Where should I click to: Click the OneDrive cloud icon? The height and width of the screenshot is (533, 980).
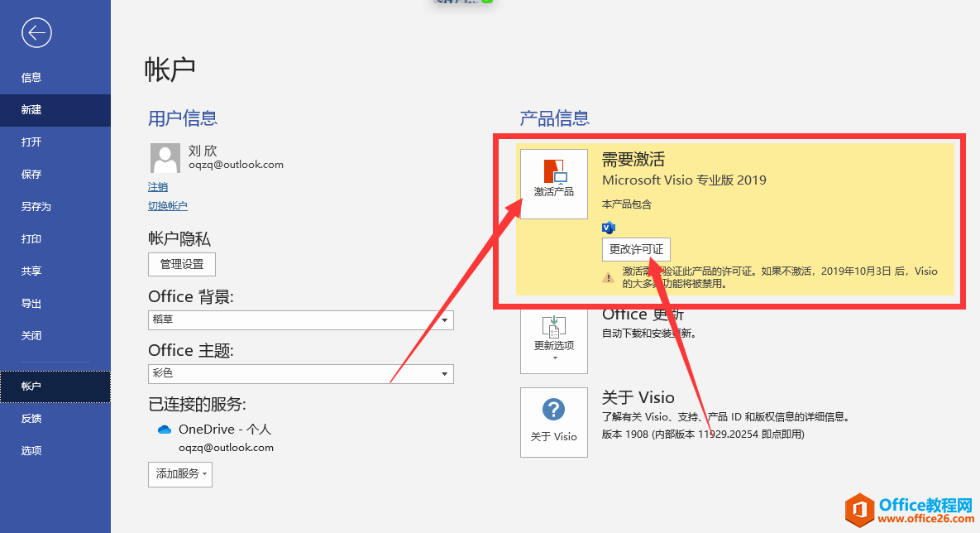[x=165, y=430]
